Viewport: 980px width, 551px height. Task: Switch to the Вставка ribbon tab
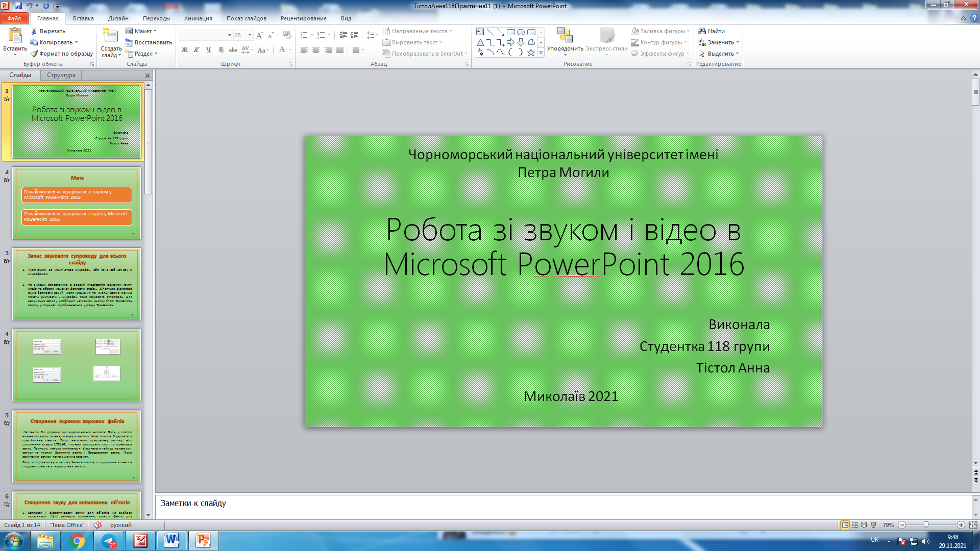coord(83,18)
